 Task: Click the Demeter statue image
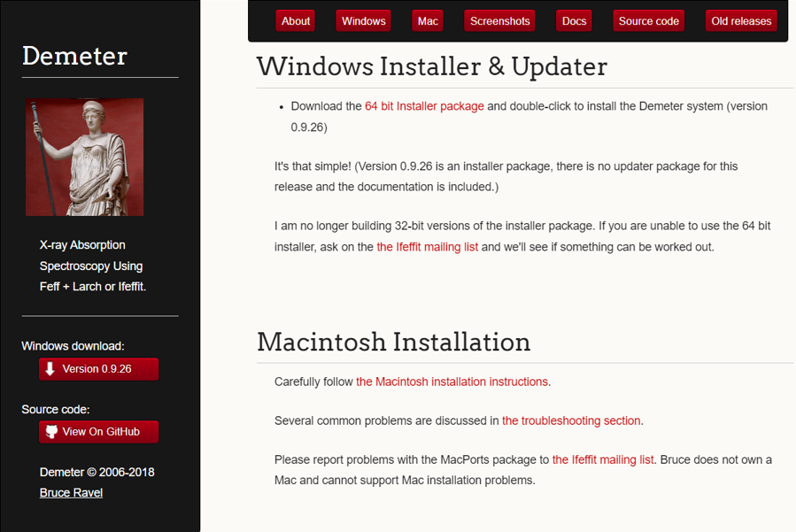coord(85,158)
